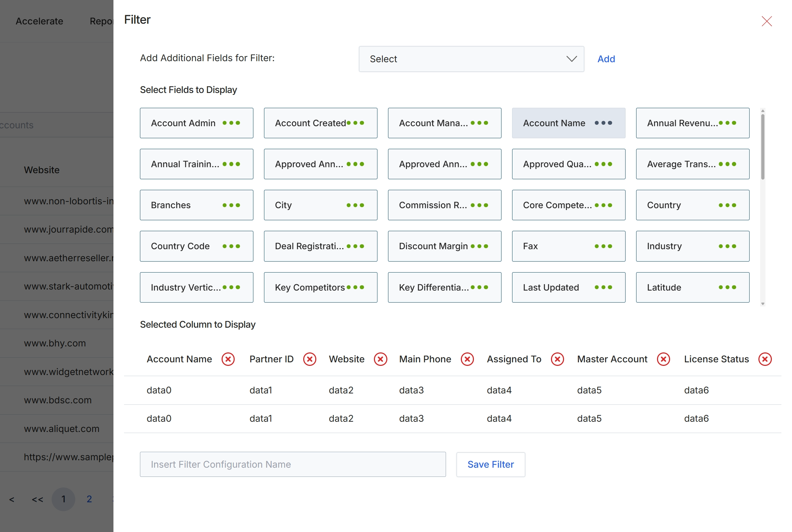Click the three dots on Discount Margin
This screenshot has width=792, height=532.
(480, 246)
